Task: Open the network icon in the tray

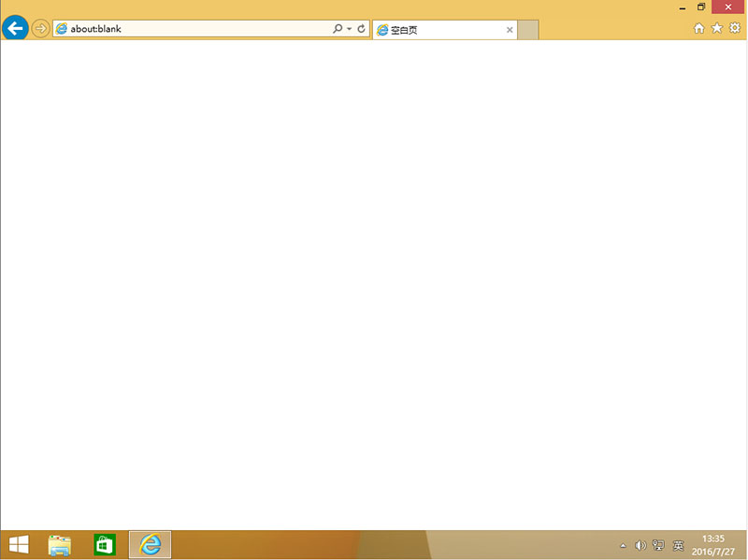Action: pos(658,545)
